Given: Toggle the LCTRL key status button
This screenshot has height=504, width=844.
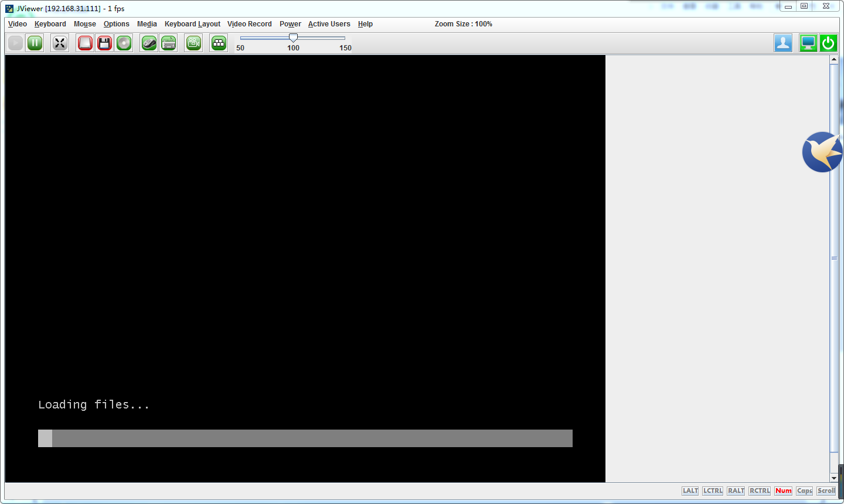Looking at the screenshot, I should point(713,491).
